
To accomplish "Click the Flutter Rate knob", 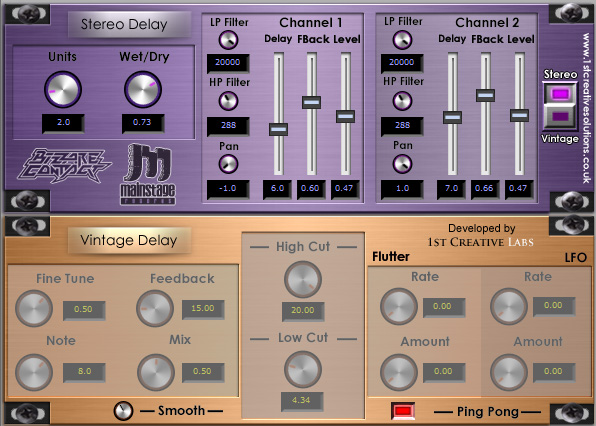I will pyautogui.click(x=399, y=306).
